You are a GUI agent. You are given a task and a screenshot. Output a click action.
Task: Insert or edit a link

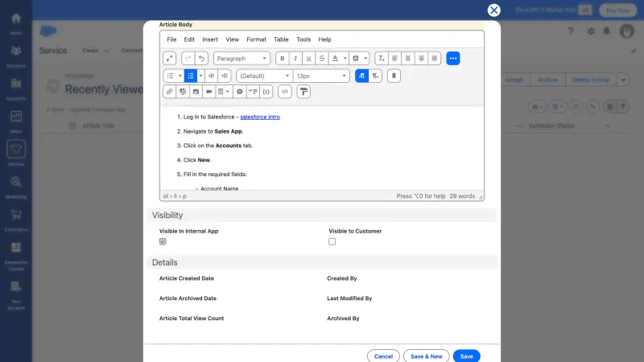click(169, 92)
